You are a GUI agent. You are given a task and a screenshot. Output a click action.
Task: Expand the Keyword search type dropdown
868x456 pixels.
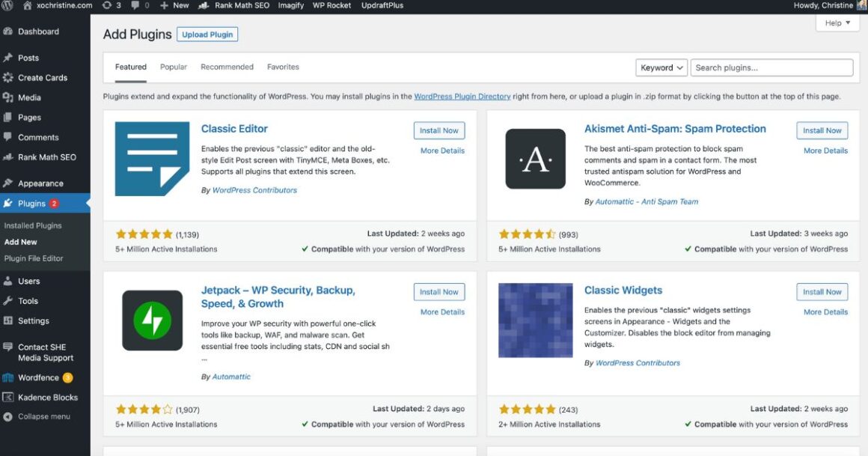click(661, 67)
